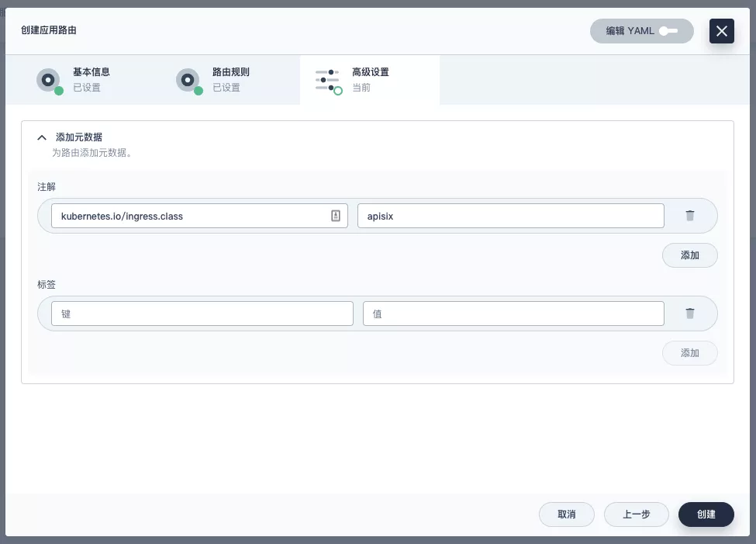The height and width of the screenshot is (544, 756).
Task: Click the apisix annotation value field
Action: pyautogui.click(x=510, y=216)
